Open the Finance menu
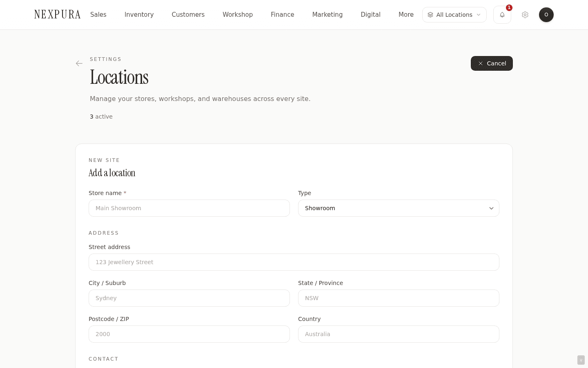Image resolution: width=588 pixels, height=368 pixels. pyautogui.click(x=283, y=15)
